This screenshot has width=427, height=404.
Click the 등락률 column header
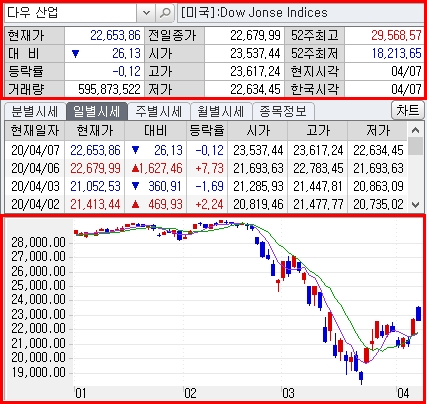(207, 131)
